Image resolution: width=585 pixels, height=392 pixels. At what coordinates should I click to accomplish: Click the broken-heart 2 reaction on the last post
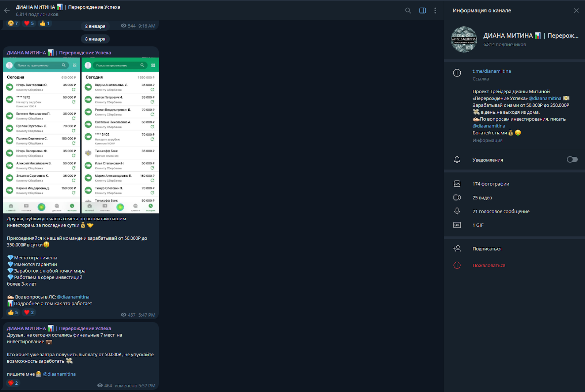[13, 383]
